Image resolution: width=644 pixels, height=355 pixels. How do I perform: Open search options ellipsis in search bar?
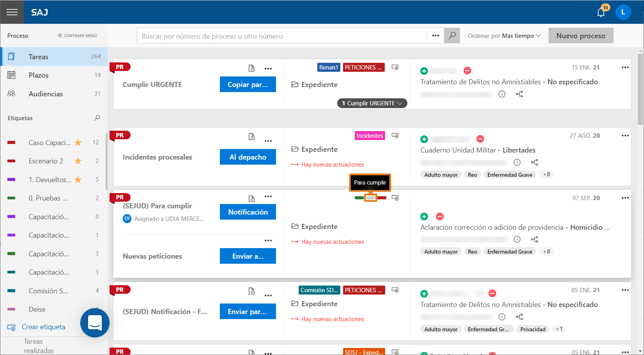pyautogui.click(x=435, y=35)
